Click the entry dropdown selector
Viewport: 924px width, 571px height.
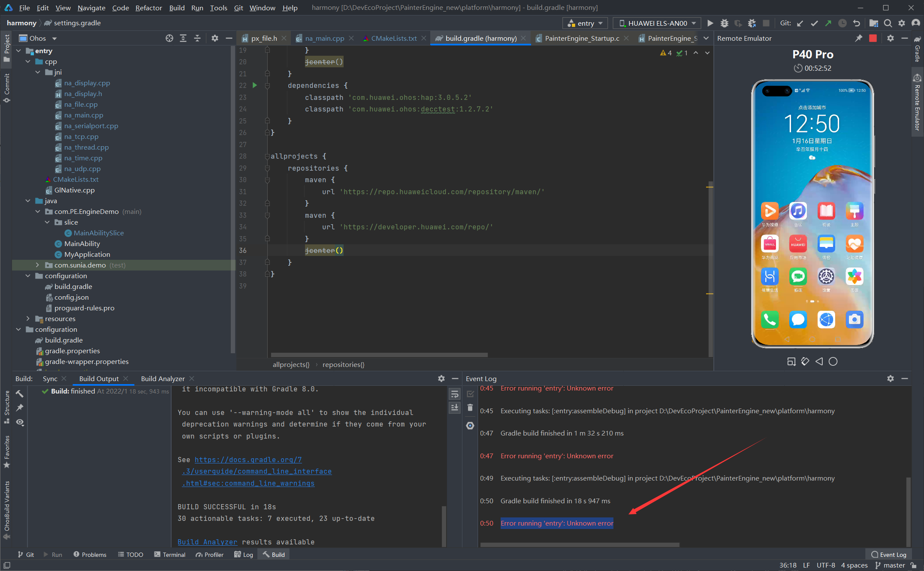click(583, 23)
